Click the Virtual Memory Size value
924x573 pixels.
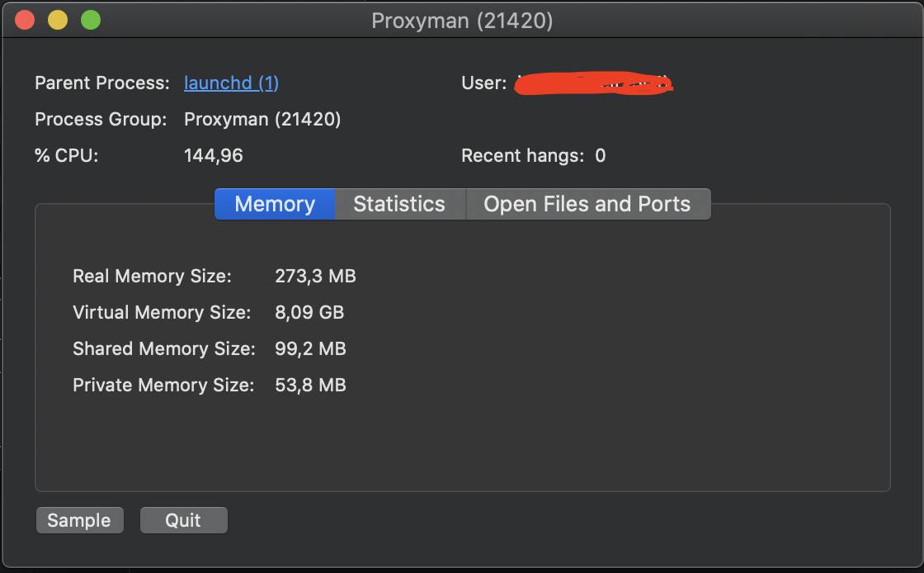point(309,313)
